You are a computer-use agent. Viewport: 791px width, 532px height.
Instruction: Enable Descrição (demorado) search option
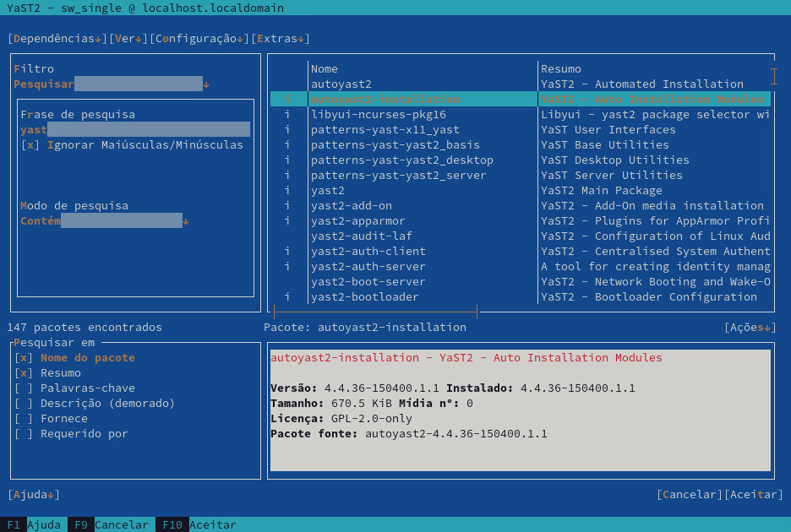point(95,404)
